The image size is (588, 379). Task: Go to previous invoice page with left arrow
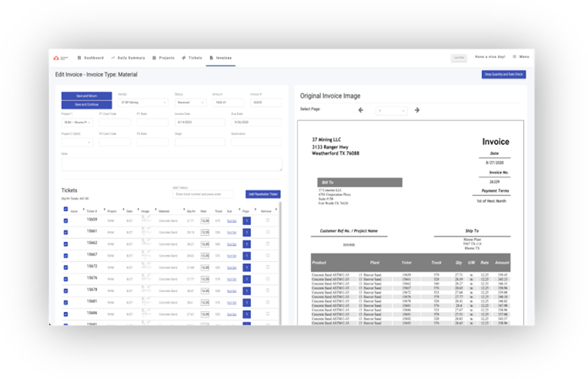(361, 110)
